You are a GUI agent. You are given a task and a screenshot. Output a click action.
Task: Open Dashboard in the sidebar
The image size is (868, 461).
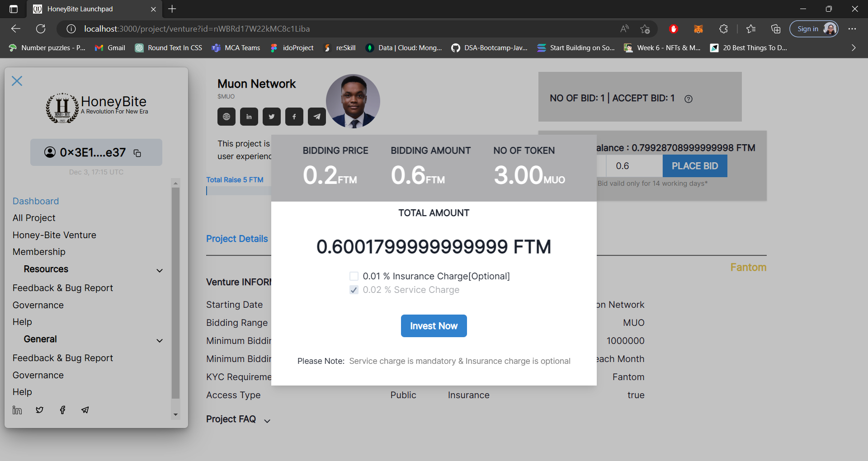(36, 201)
